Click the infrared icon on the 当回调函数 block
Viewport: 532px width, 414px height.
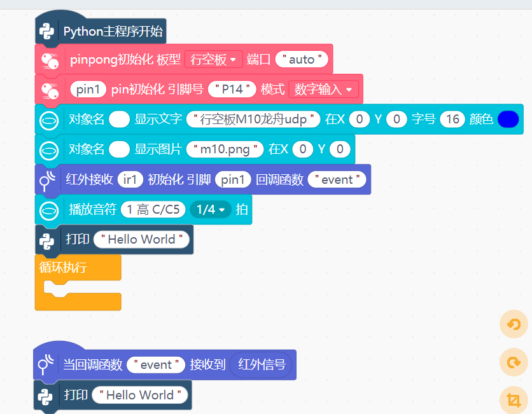tap(46, 364)
